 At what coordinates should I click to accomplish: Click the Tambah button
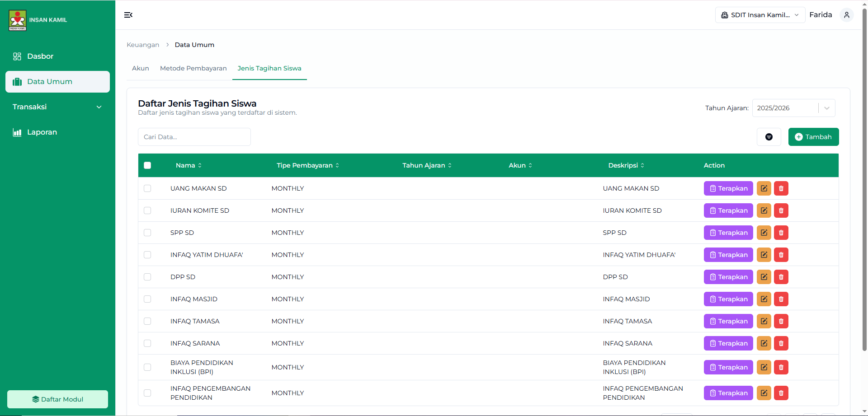(813, 137)
